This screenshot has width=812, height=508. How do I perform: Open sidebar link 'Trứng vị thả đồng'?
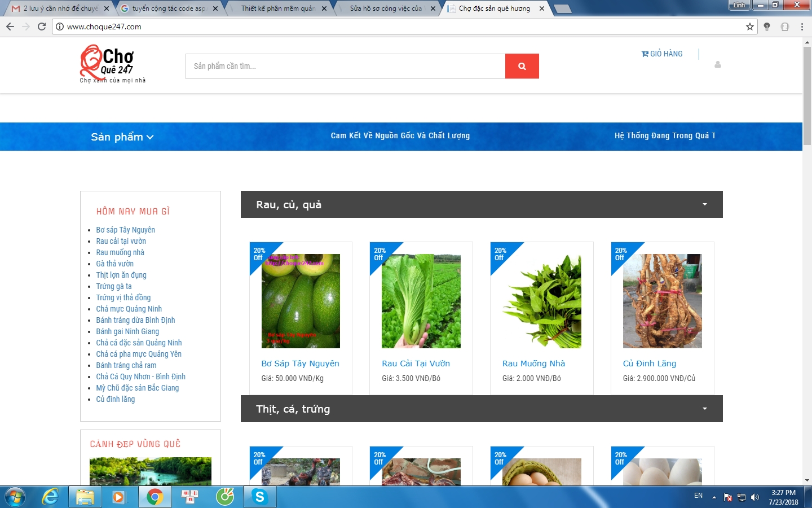pos(123,297)
